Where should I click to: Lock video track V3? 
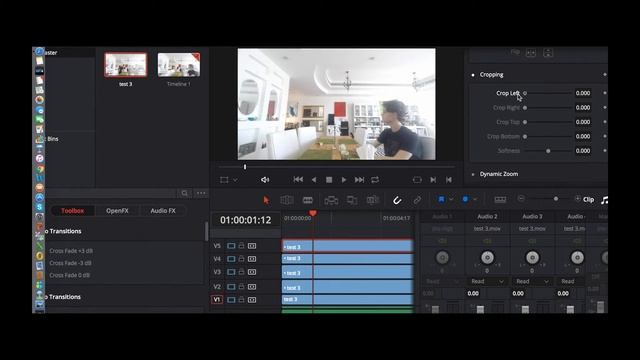pyautogui.click(x=241, y=271)
